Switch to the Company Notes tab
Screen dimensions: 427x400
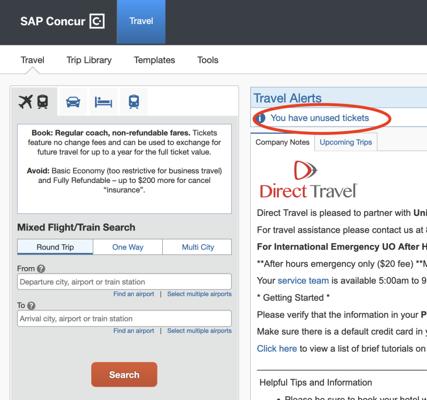282,142
